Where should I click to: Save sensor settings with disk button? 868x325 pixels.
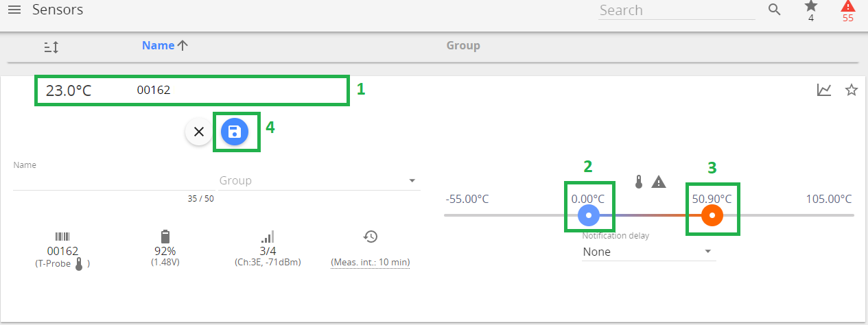[235, 132]
